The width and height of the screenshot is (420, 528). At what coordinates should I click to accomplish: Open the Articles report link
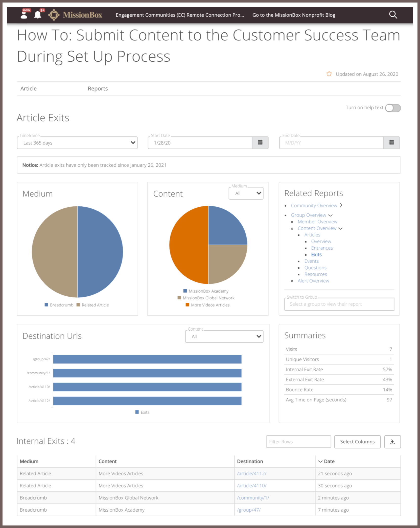[312, 235]
